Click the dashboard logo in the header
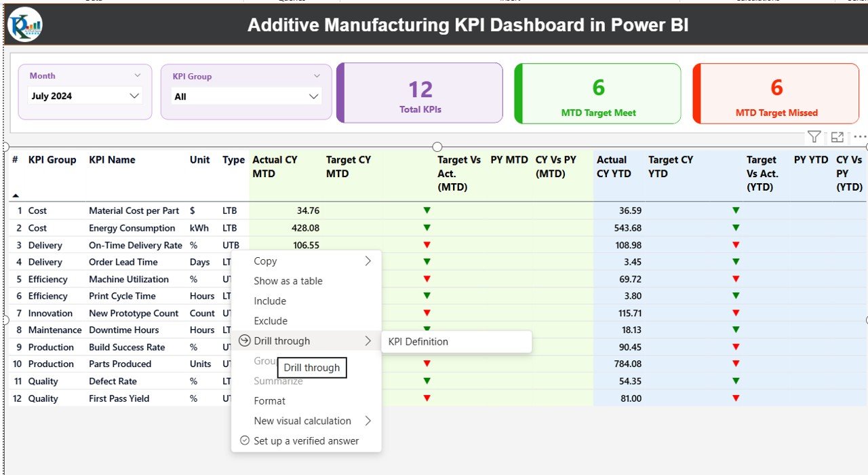 [24, 24]
